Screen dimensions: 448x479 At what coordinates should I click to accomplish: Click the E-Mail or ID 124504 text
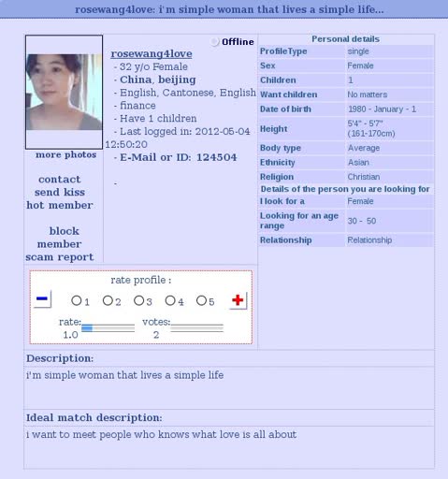pos(179,157)
